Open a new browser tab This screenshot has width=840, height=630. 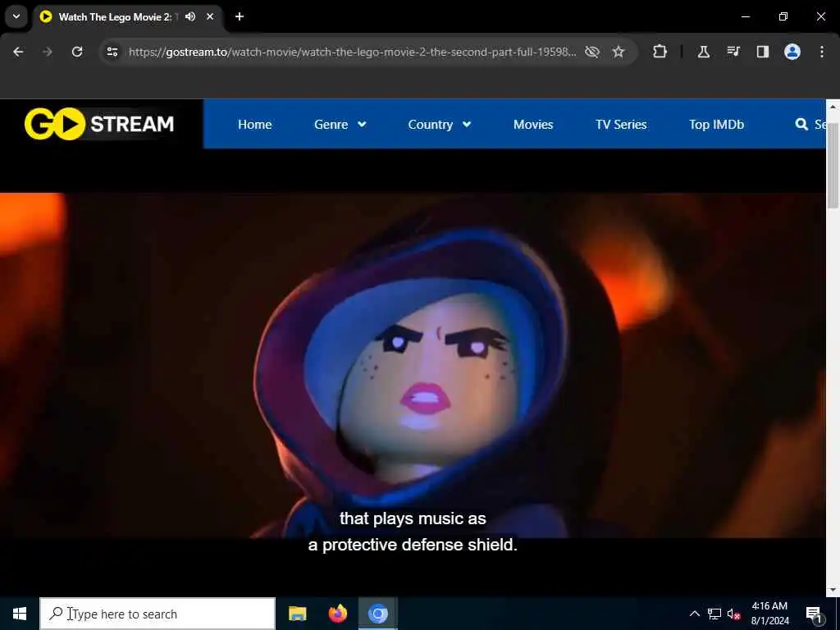(240, 16)
